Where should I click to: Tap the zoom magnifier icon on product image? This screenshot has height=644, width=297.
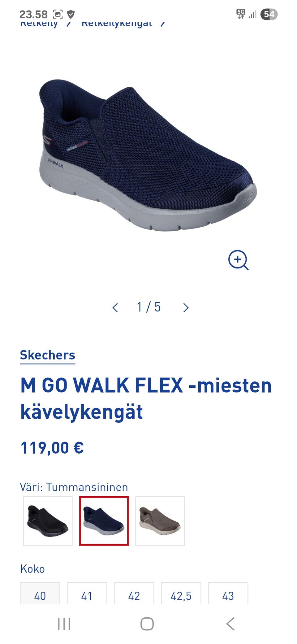[x=238, y=260]
